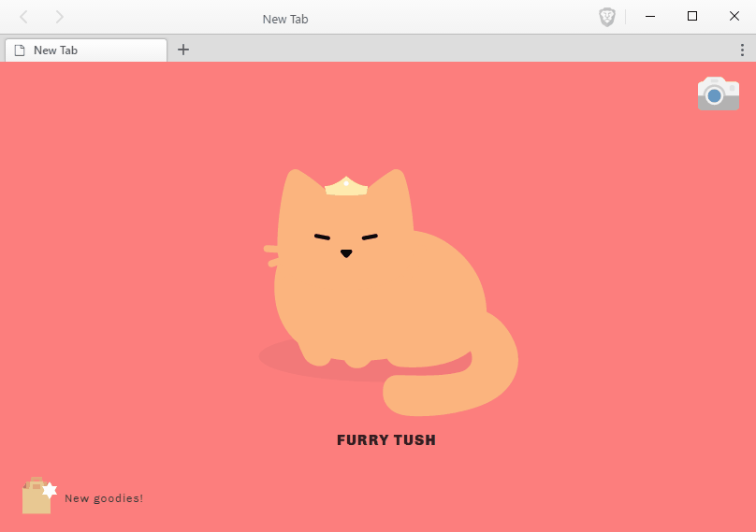Click the back navigation arrow
The width and height of the screenshot is (756, 532).
click(x=23, y=18)
